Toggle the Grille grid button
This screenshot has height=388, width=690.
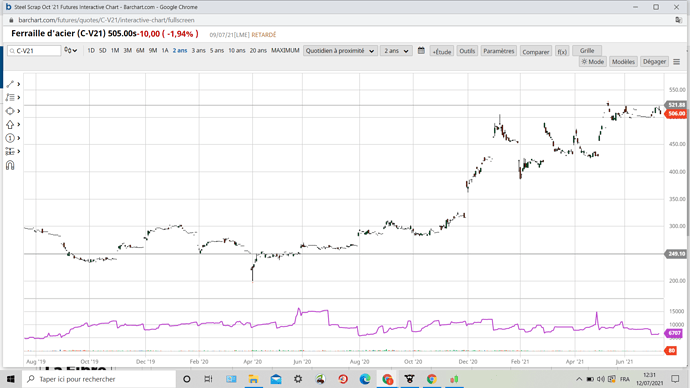[x=587, y=51]
